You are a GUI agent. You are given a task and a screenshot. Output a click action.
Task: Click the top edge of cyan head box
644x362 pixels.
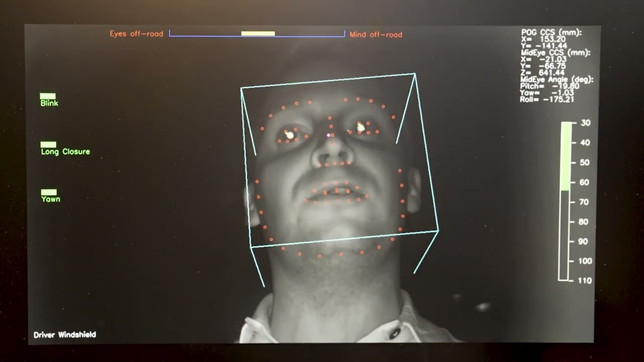[328, 81]
